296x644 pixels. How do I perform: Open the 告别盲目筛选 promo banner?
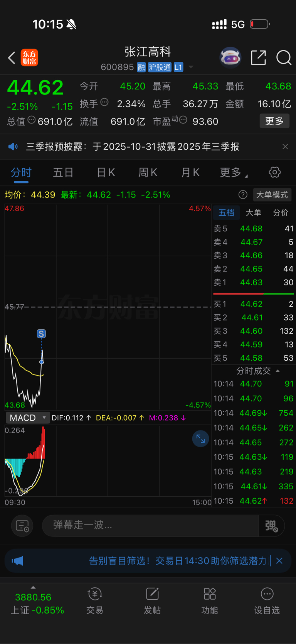coord(178,561)
